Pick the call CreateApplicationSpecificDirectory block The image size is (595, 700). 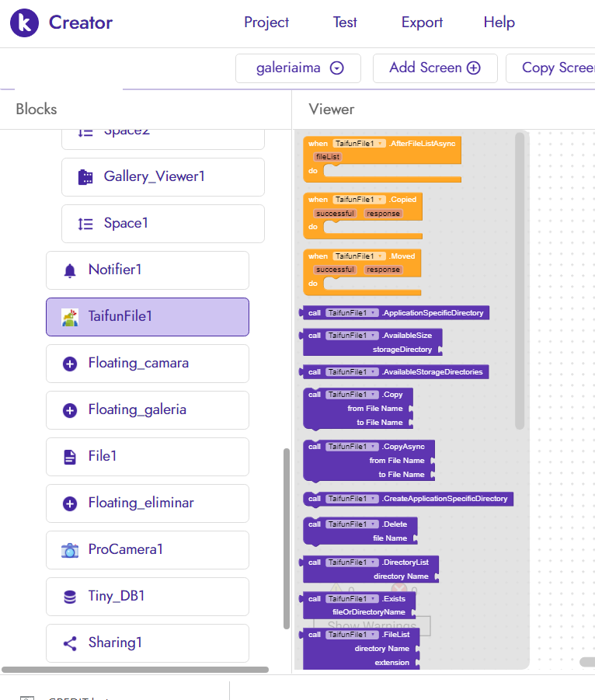coord(408,499)
